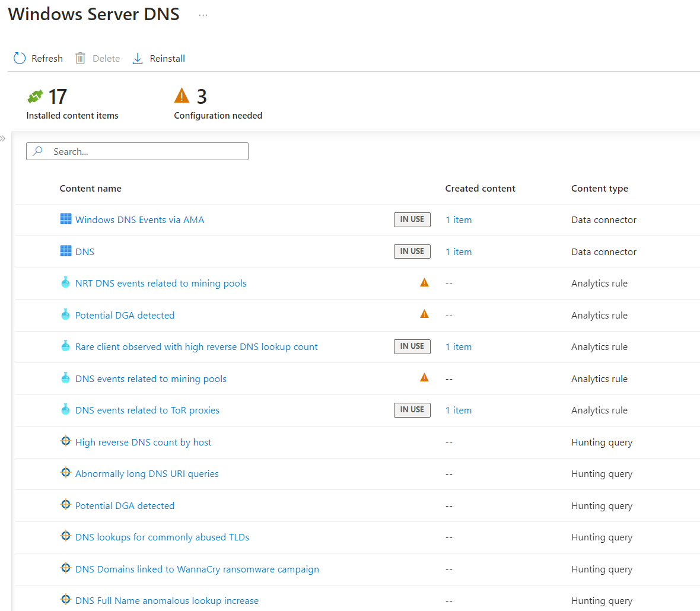Open hunting query Potential DGA detected link
Image resolution: width=700 pixels, height=611 pixels.
(125, 505)
